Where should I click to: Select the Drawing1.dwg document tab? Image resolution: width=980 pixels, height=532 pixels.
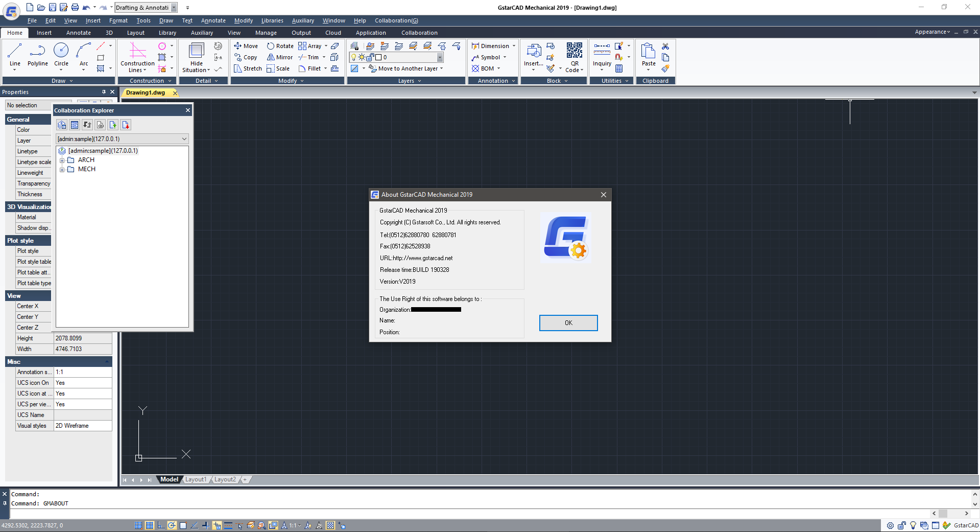point(146,92)
